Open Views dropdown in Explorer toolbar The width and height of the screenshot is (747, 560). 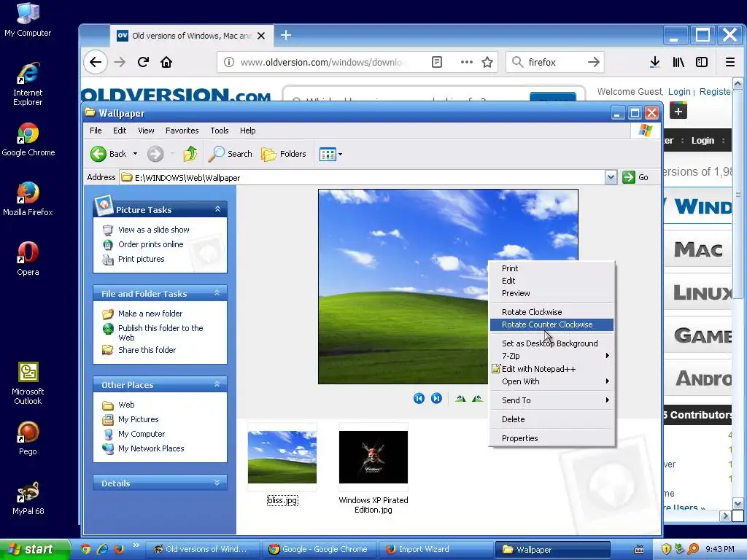tap(330, 154)
